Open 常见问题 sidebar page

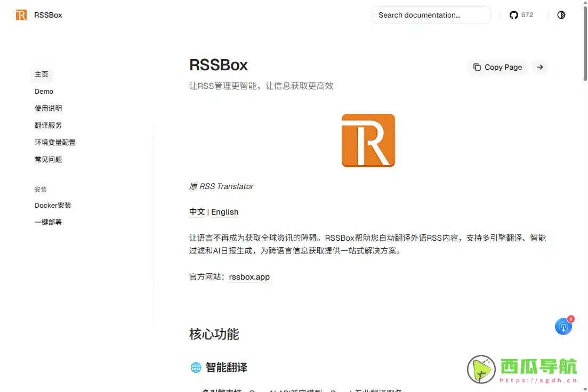tap(49, 159)
